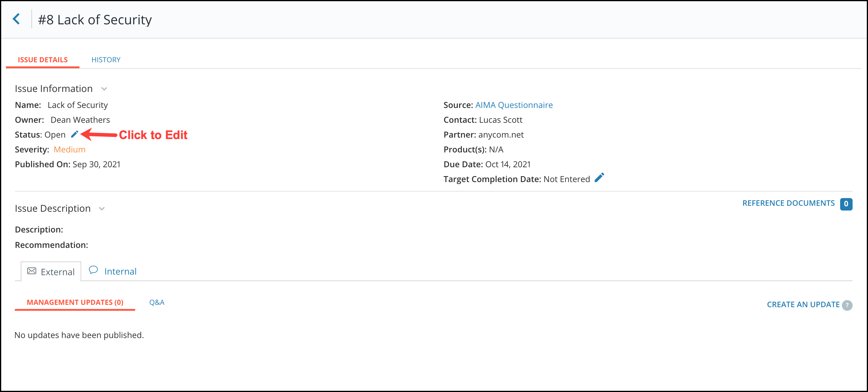Collapse the Issue Description section

102,209
